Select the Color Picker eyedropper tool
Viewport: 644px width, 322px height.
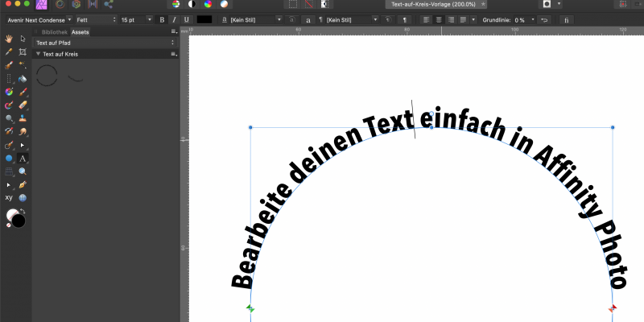(9, 52)
